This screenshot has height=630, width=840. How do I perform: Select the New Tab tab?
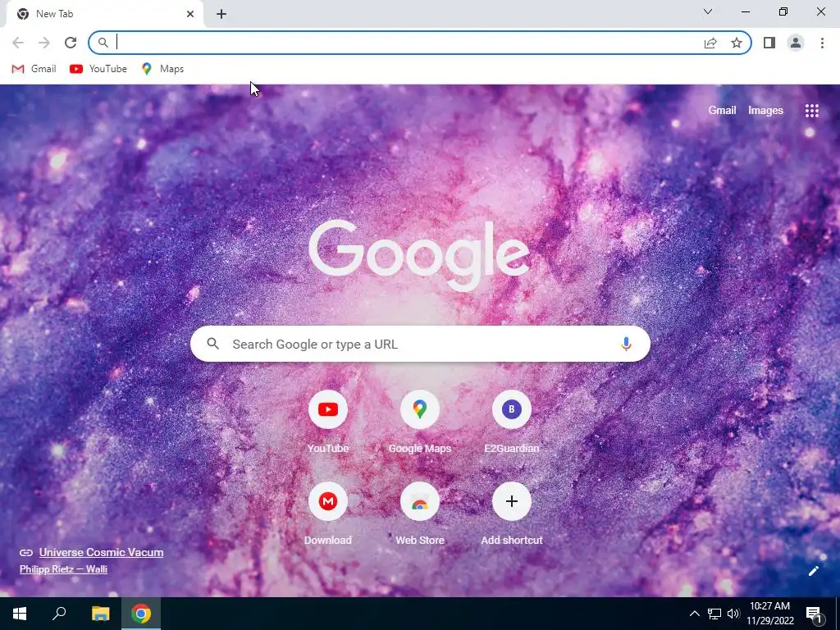[104, 14]
